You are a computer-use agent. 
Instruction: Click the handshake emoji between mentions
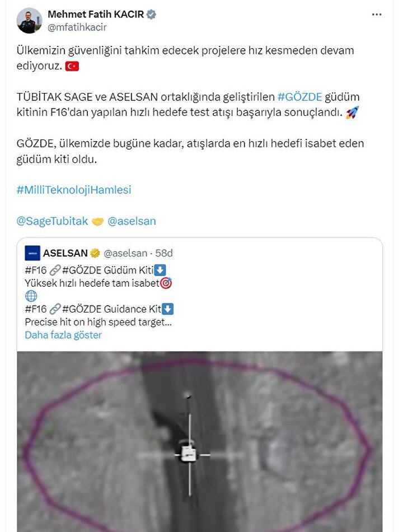pos(98,222)
